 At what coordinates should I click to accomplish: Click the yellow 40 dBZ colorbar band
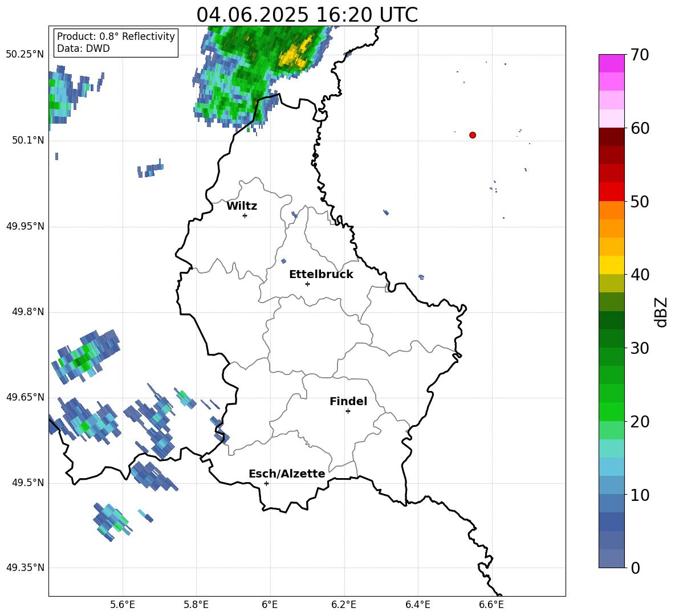611,265
